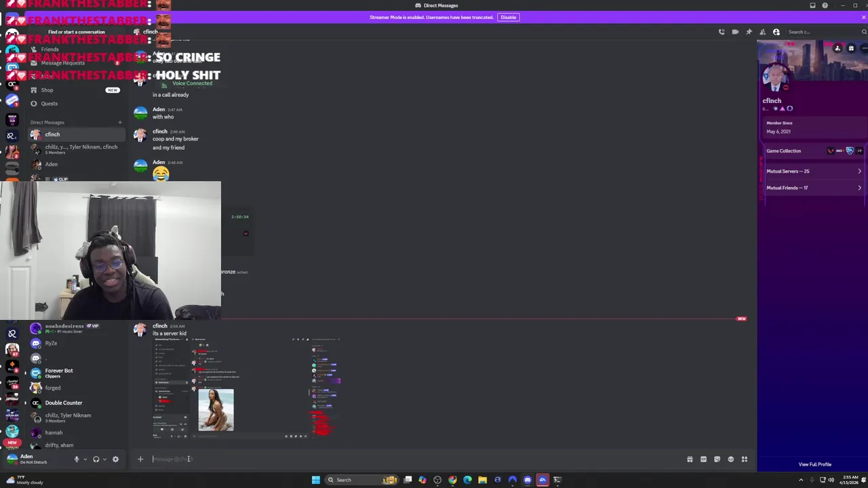Open input device dropdown arrow beside microphone
868x488 pixels.
(84, 460)
